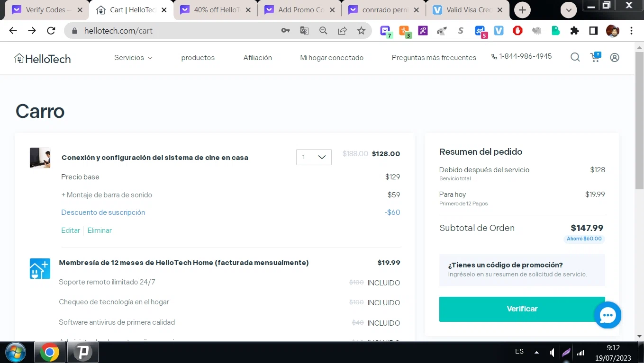The height and width of the screenshot is (363, 644).
Task: Open the Chrome profile avatar
Action: (613, 31)
